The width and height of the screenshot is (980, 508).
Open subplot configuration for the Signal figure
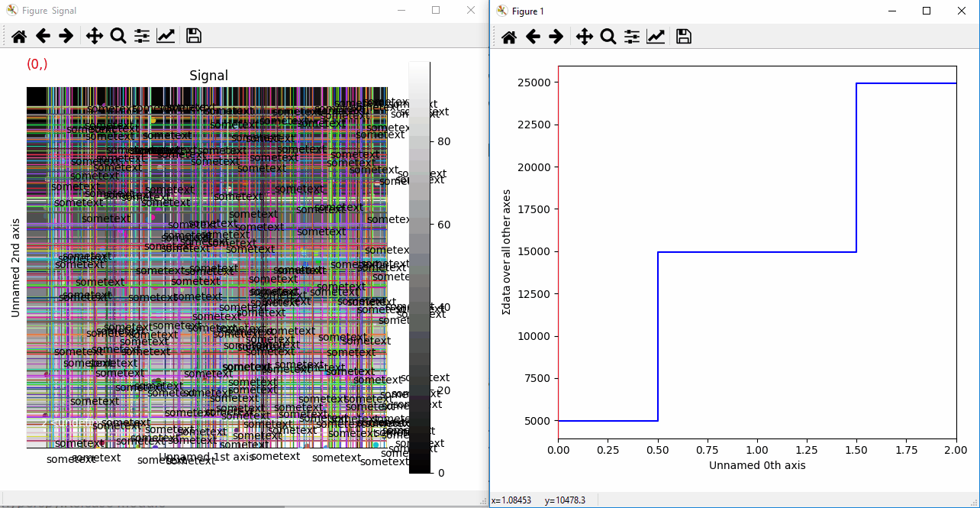142,35
